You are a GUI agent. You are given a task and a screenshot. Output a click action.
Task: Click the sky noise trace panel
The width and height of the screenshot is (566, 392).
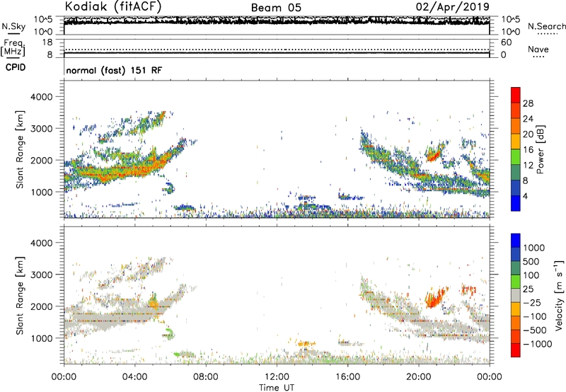pos(277,25)
